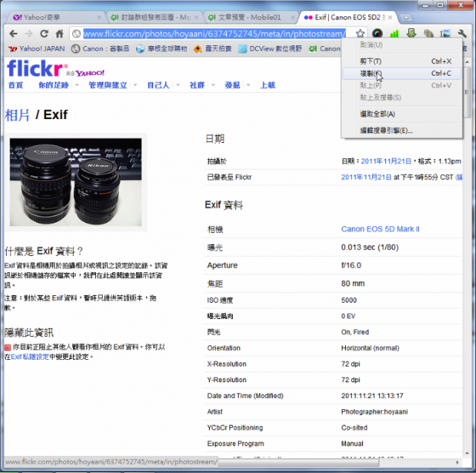Go to 首頁 in the Flickr nav
The width and height of the screenshot is (476, 473).
[x=16, y=85]
